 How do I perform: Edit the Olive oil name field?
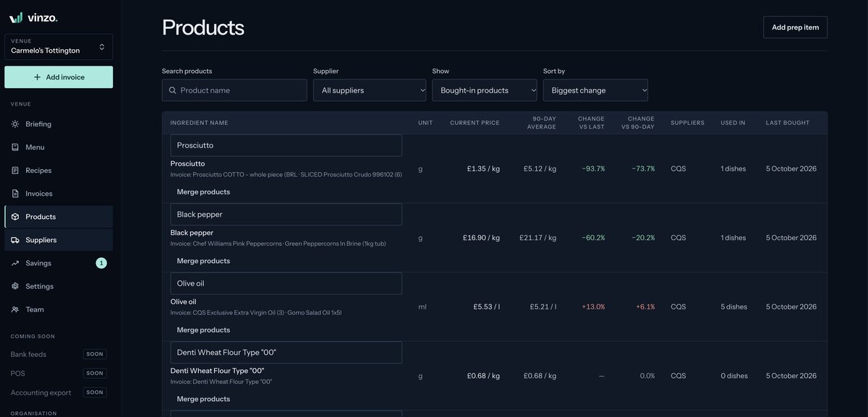tap(286, 283)
